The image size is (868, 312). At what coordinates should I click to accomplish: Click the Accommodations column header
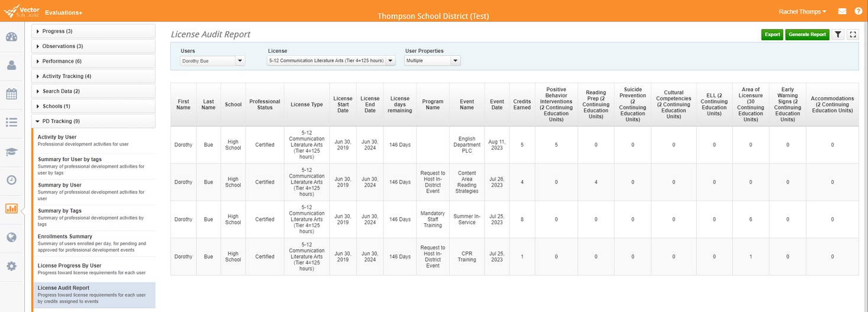tap(832, 104)
